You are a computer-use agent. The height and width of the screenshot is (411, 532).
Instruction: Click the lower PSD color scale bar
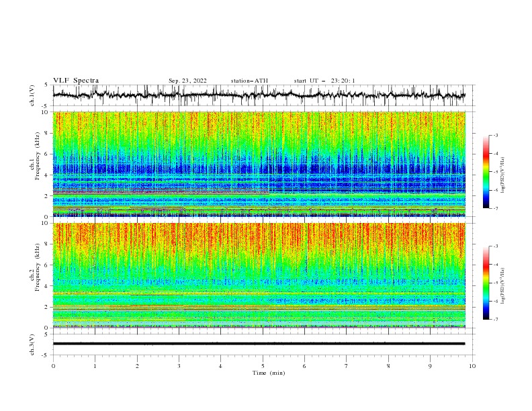coord(486,283)
